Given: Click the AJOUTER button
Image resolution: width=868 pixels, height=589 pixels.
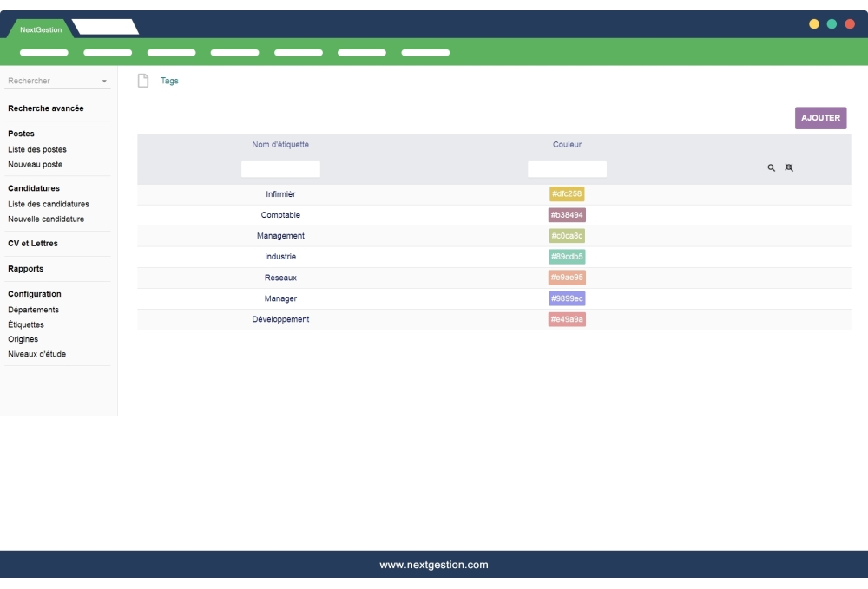Looking at the screenshot, I should pyautogui.click(x=820, y=116).
